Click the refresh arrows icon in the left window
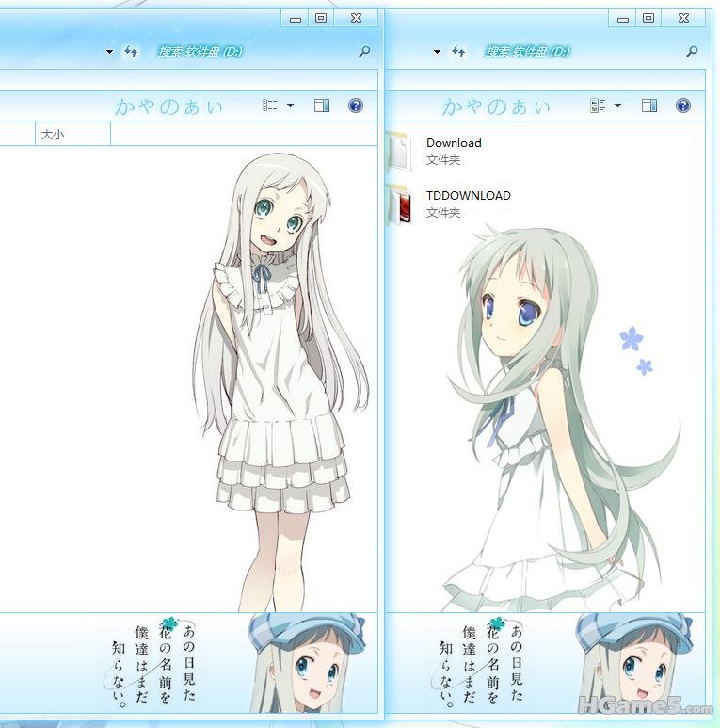 coord(131,52)
